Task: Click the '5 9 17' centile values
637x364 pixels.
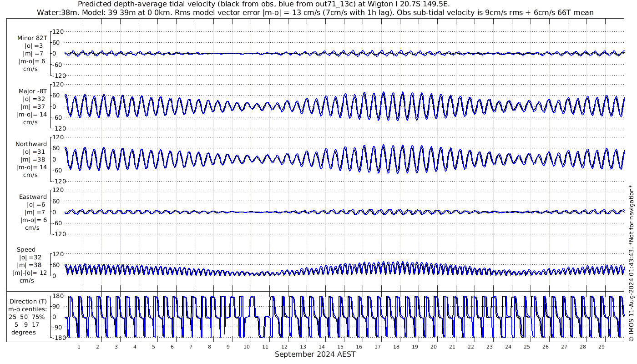Action: point(26,325)
